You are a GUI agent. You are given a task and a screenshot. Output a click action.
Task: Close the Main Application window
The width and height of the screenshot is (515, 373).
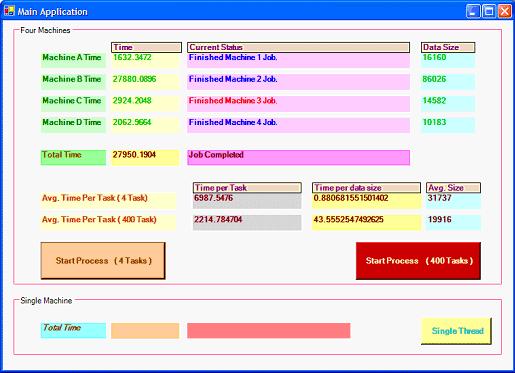505,12
